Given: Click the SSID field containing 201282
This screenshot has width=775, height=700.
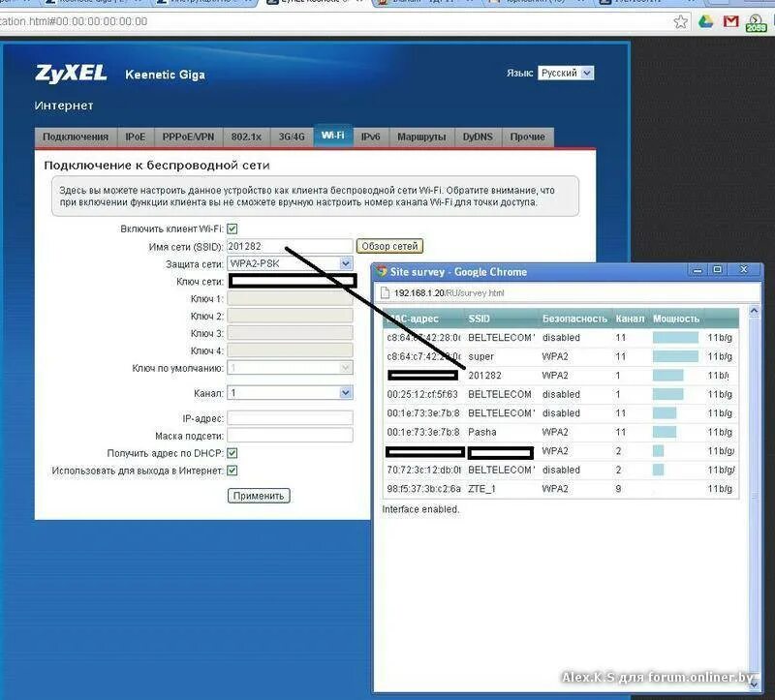Looking at the screenshot, I should coord(290,246).
